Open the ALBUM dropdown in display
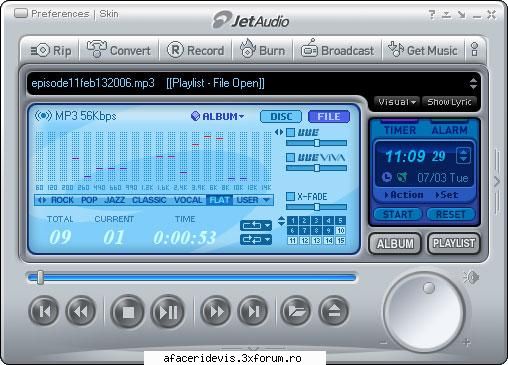This screenshot has width=508, height=365. [x=217, y=116]
